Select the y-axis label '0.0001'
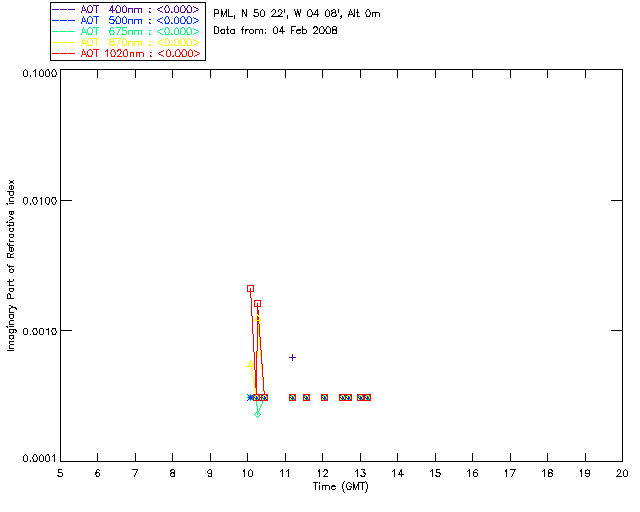Screen dimensions: 640x512 click(x=39, y=459)
